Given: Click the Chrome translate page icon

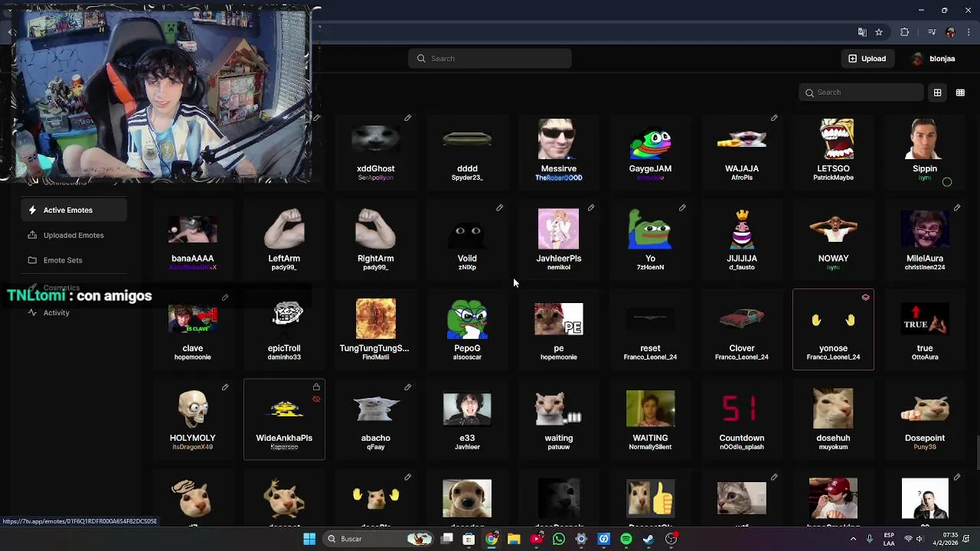Looking at the screenshot, I should 862,32.
